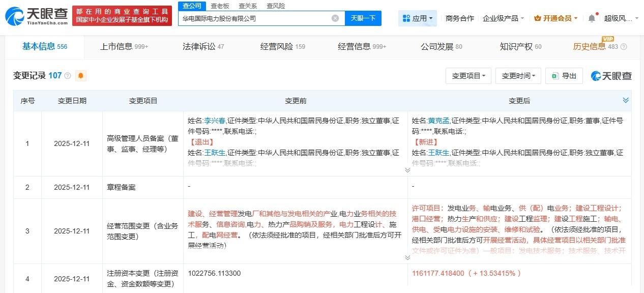Open the notification bell in top right
The height and width of the screenshot is (293, 644).
(x=591, y=18)
